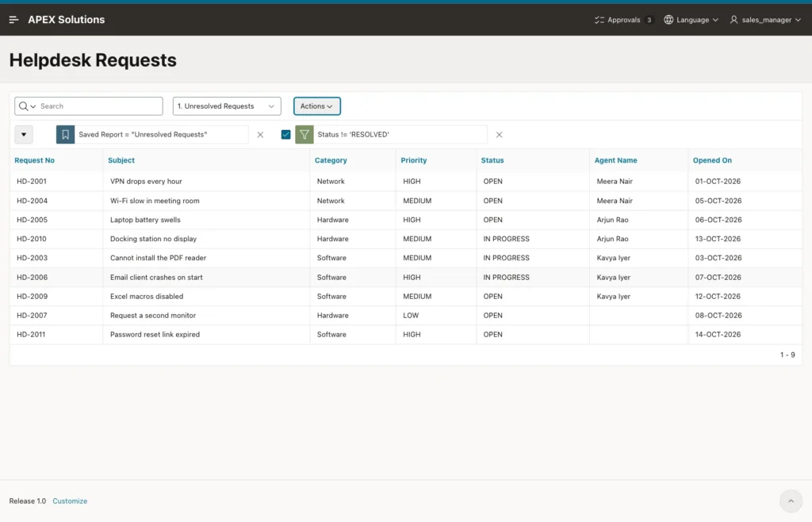Click the subject 'VPN drops every hour'
Screen dimensions: 812x522
(146, 181)
